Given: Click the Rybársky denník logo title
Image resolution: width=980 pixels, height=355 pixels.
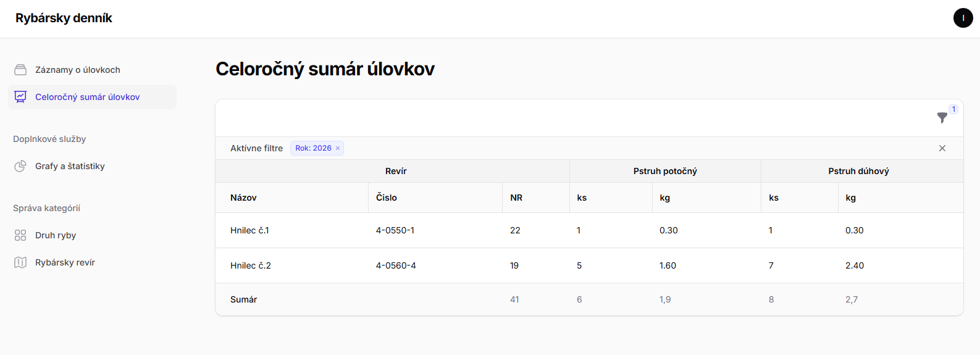Looking at the screenshot, I should [x=64, y=18].
